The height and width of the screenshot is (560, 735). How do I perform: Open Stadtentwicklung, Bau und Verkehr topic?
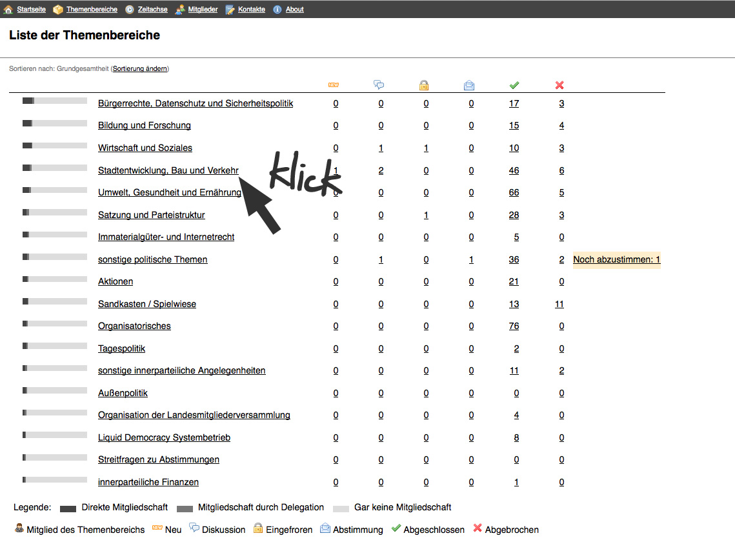[x=168, y=170]
